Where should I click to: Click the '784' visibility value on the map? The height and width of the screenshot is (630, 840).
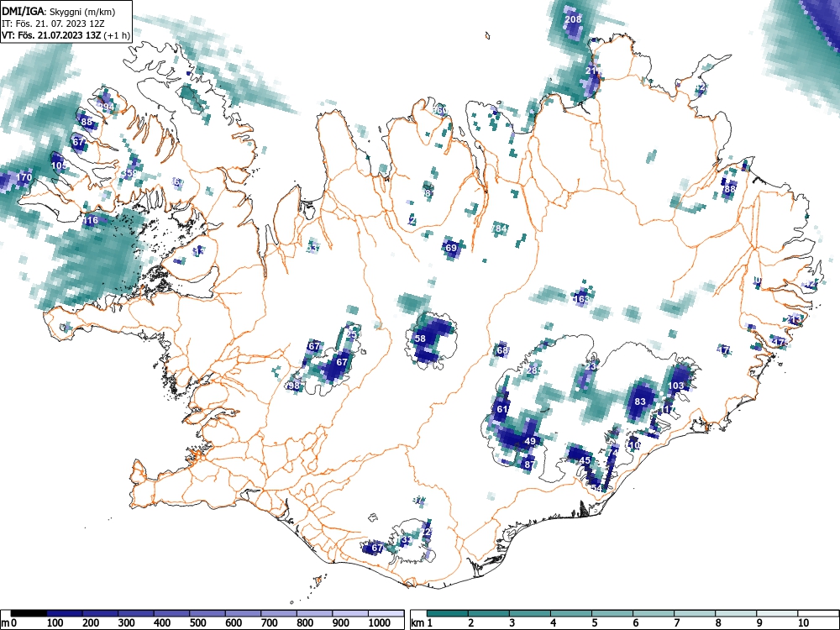tap(499, 228)
